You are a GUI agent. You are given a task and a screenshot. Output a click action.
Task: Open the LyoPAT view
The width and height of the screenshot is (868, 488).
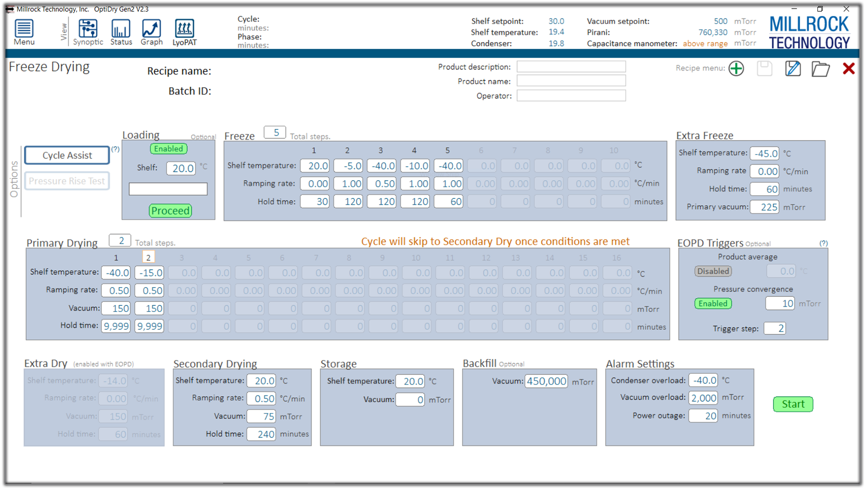184,33
